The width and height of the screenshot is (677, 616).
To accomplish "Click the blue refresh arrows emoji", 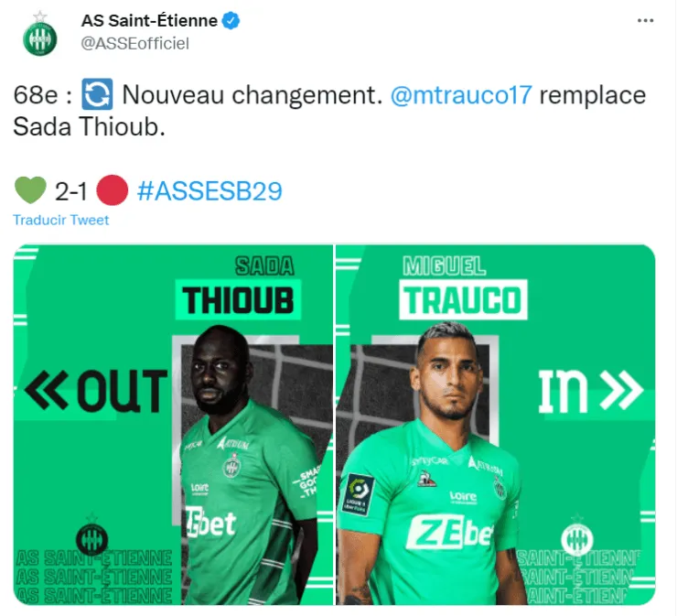I will (97, 94).
